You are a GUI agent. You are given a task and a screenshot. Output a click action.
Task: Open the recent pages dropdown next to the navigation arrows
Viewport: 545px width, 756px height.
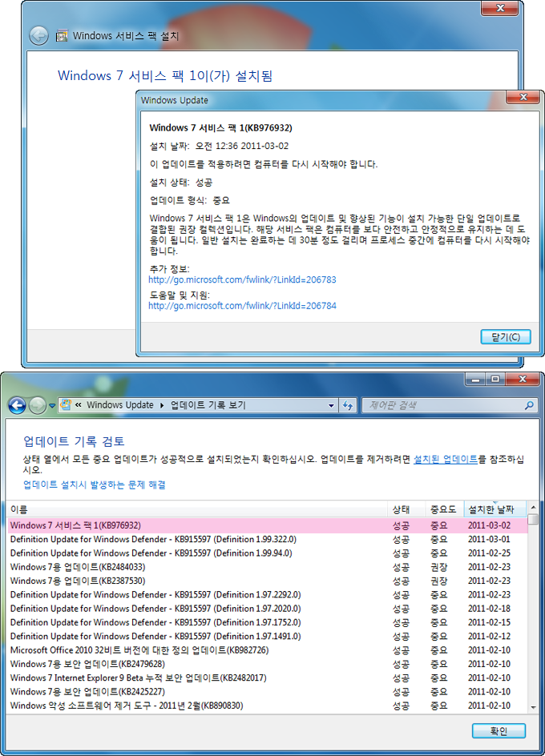click(x=52, y=406)
